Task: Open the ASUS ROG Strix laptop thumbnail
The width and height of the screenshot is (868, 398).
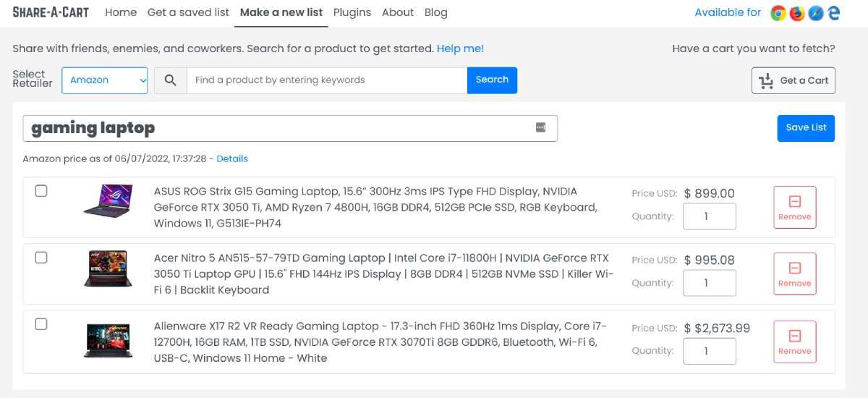Action: pos(107,200)
